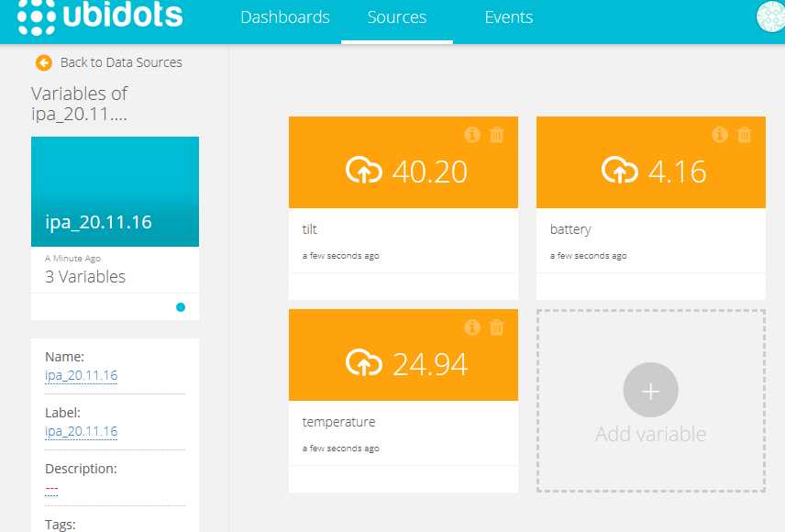This screenshot has height=532, width=785.
Task: Click the plus icon to add variable
Action: 650,391
